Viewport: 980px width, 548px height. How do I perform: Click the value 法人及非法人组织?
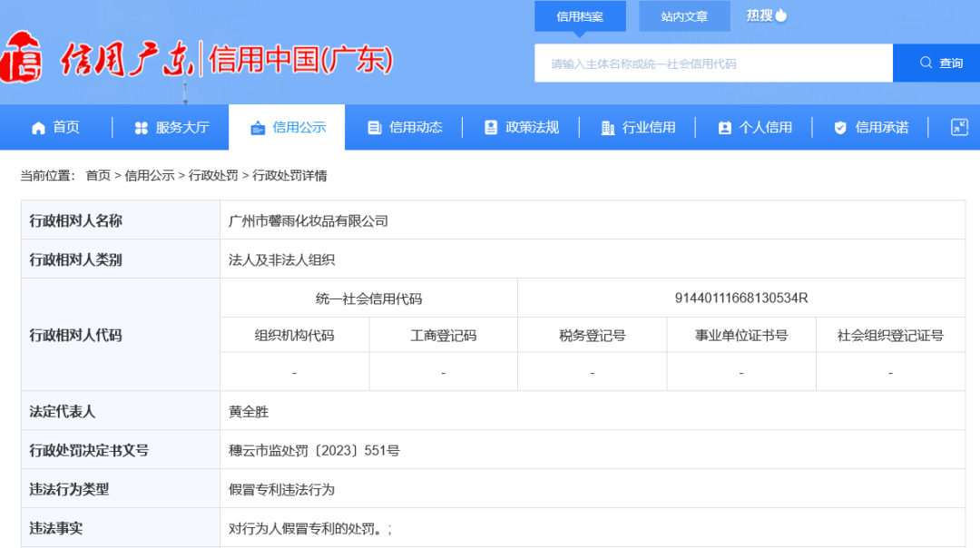pos(281,260)
